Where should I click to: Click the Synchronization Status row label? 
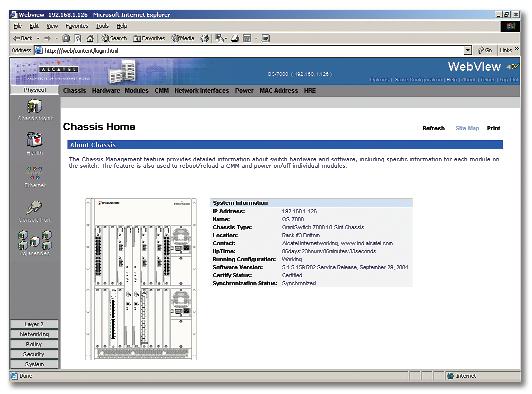pos(245,283)
